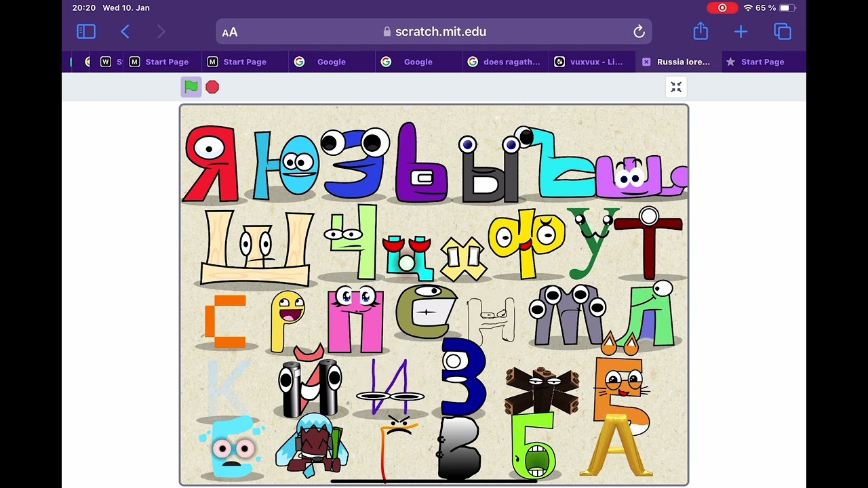Tap the orange letter С sprite
This screenshot has height=488, width=868.
(x=225, y=321)
